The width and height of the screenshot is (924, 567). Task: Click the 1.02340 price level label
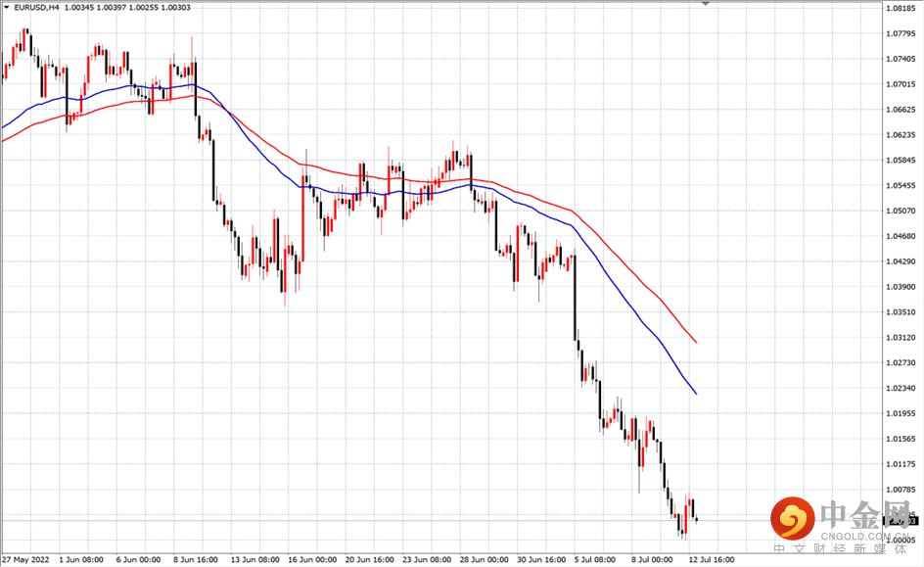901,388
